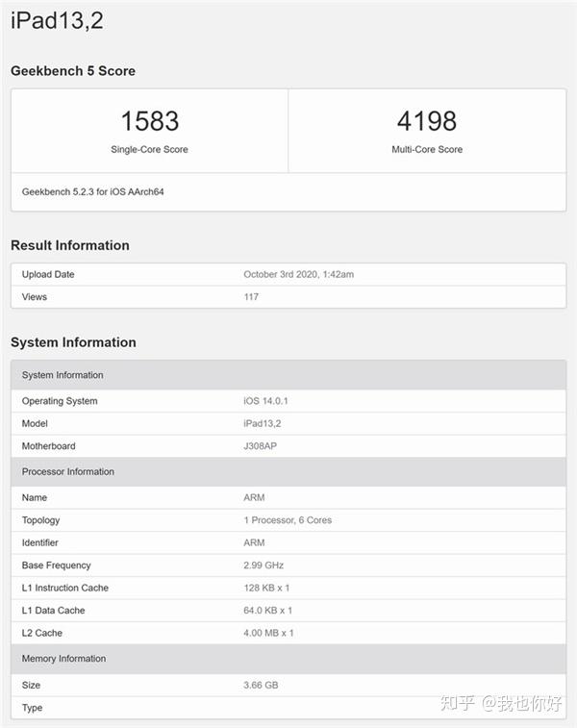Select the Geekbench 5 Score heading
The width and height of the screenshot is (577, 728).
click(x=73, y=71)
